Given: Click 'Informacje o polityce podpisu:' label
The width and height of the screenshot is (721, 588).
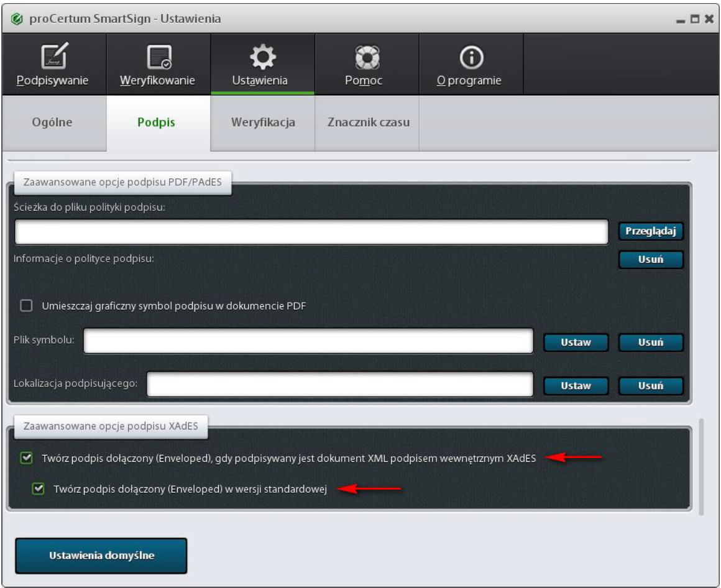Looking at the screenshot, I should point(84,259).
